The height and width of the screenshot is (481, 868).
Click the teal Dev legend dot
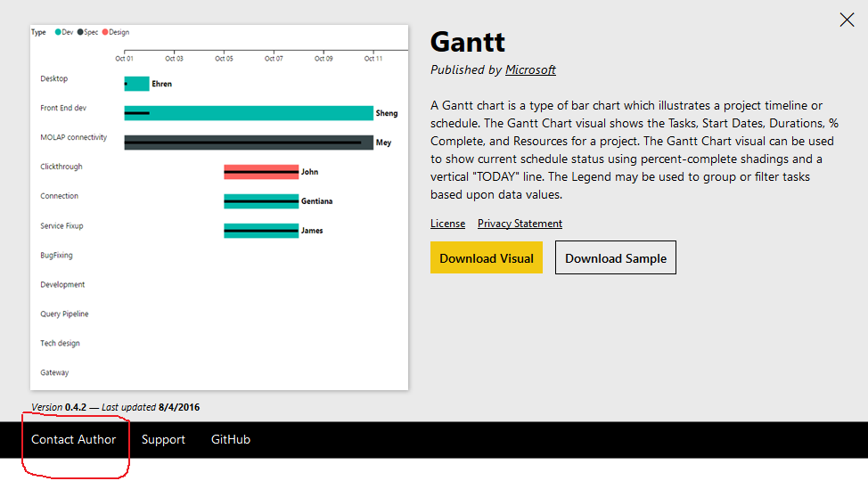tap(58, 32)
